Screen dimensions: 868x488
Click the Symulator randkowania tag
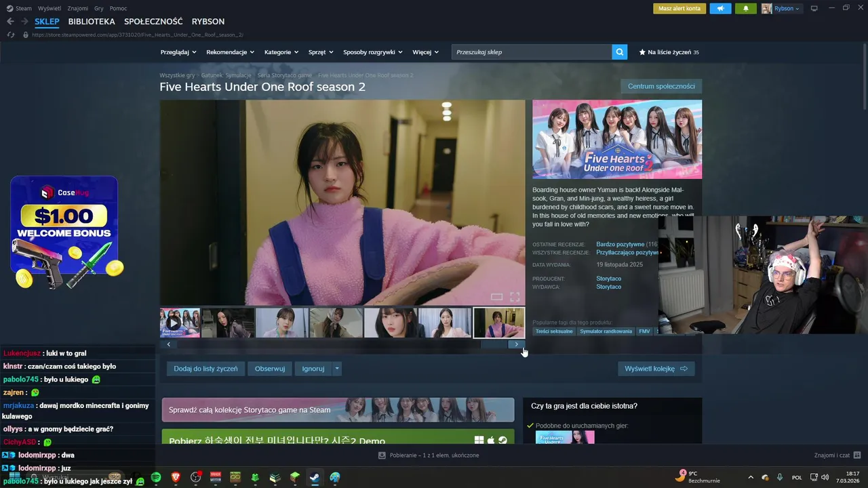[x=606, y=331]
